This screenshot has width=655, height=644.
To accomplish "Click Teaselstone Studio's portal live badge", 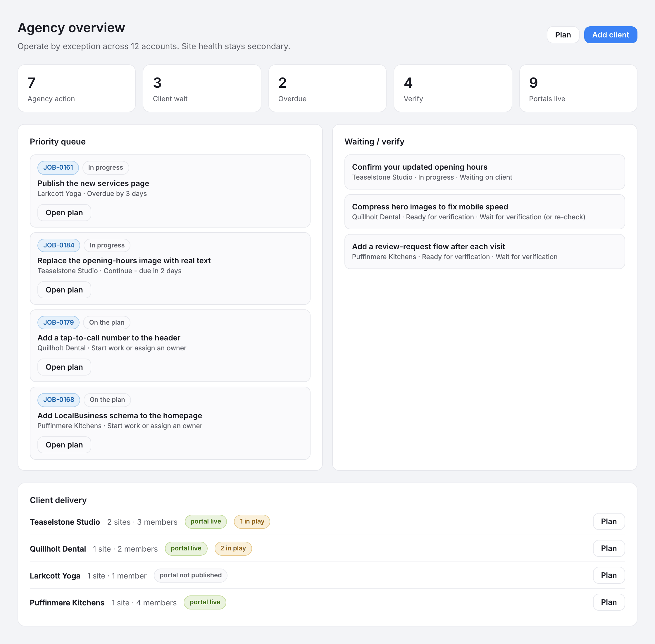I will coord(206,521).
